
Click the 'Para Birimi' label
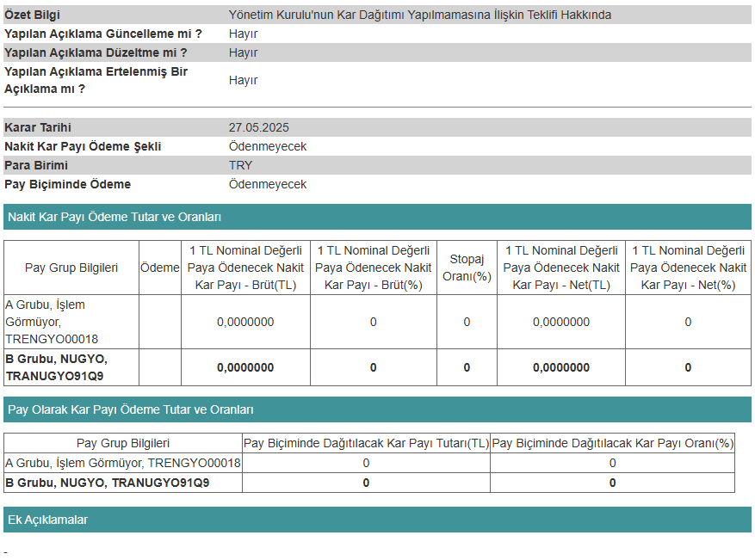tap(36, 165)
